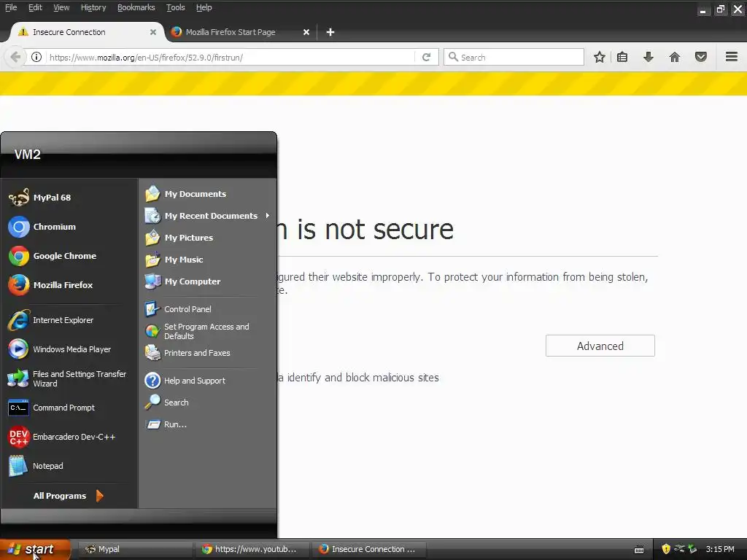747x560 pixels.
Task: Save page to Pocket
Action: (701, 57)
